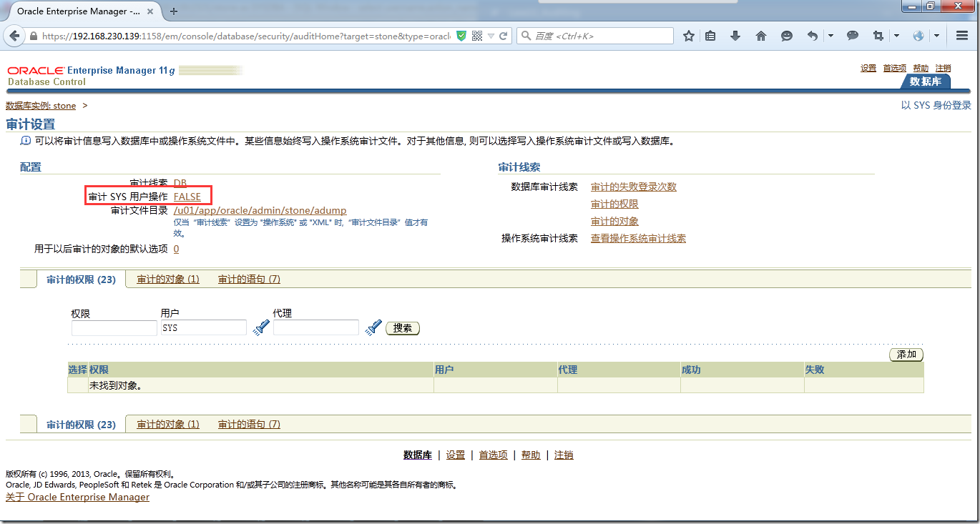980x524 pixels.
Task: Click the audit trail DB value link
Action: pos(180,183)
